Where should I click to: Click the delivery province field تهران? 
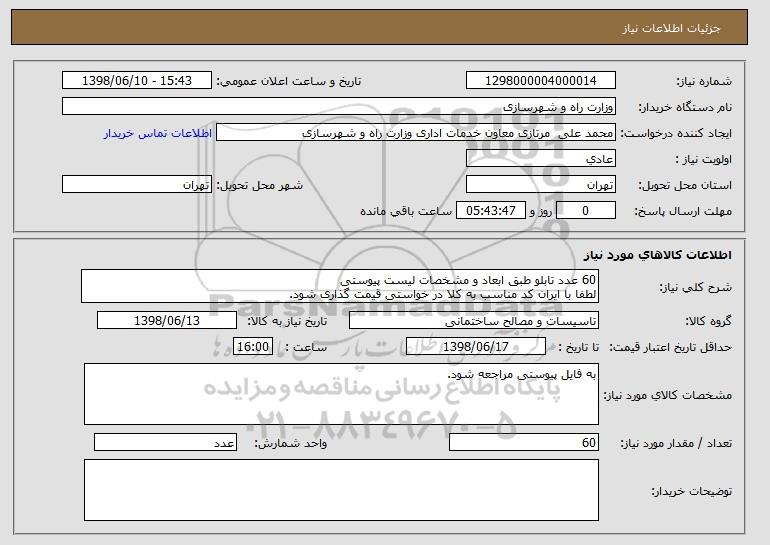click(x=541, y=185)
